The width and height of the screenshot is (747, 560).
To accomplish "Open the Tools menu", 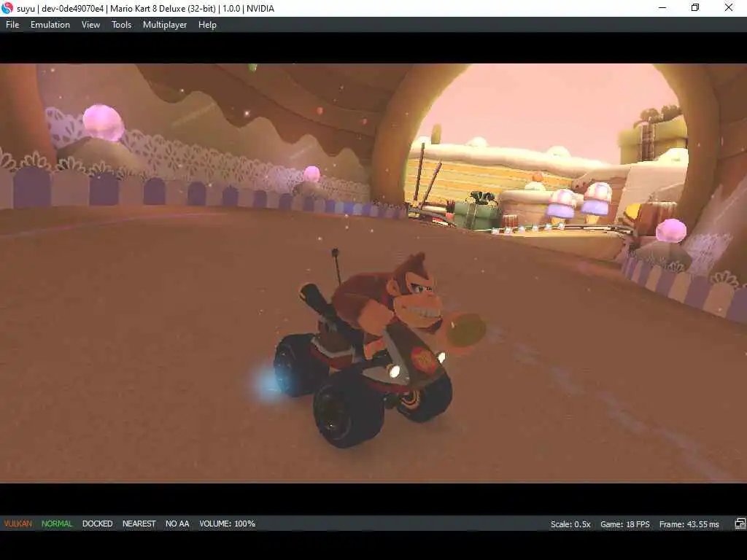I will 122,25.
